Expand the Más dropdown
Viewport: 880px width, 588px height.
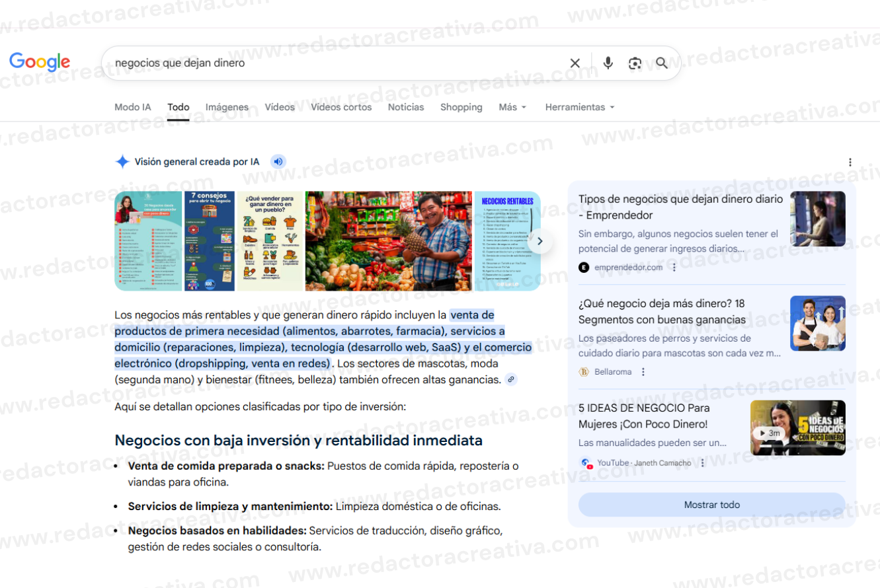(512, 107)
